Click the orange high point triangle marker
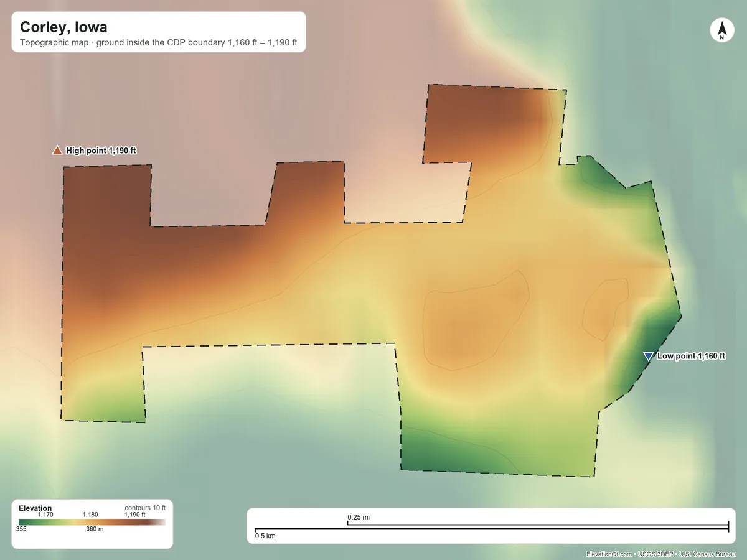747x560 pixels. 57,150
